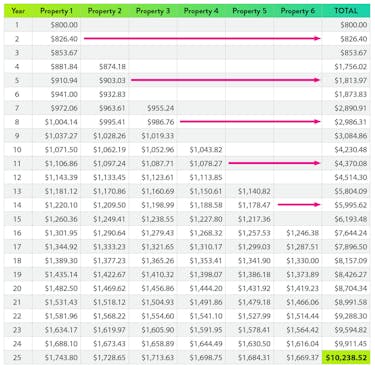Click the Property 2 column header
This screenshot has height=369, width=375.
pyautogui.click(x=104, y=11)
